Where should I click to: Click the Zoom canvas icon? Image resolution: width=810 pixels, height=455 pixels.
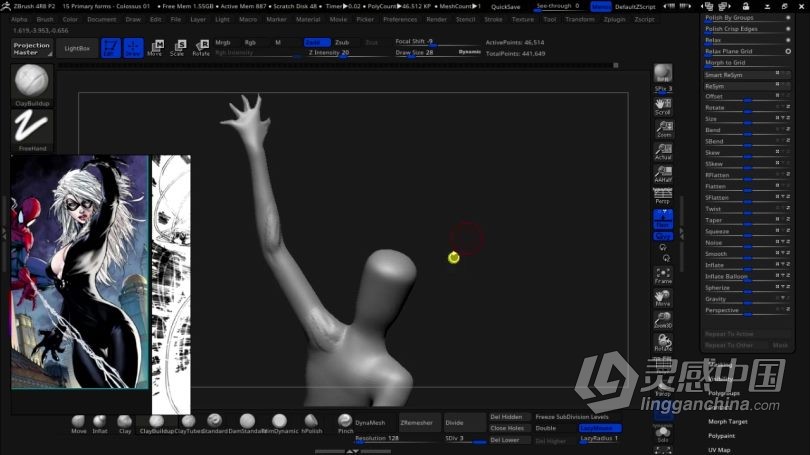664,129
